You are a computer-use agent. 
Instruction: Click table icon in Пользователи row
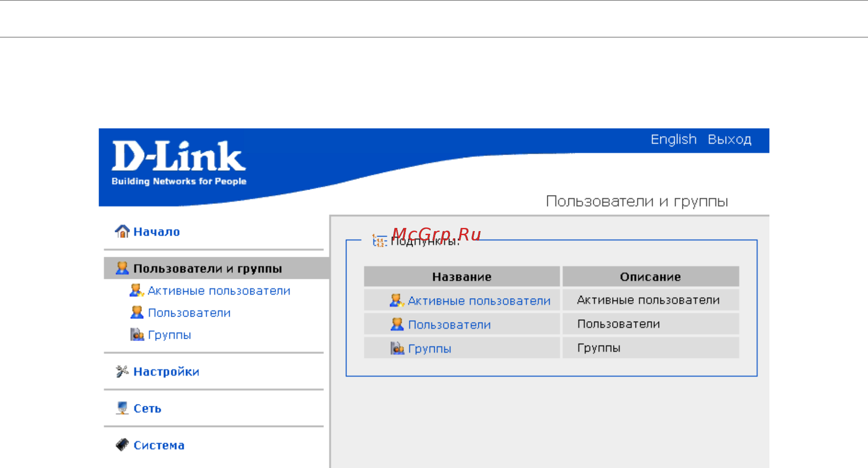pyautogui.click(x=396, y=324)
